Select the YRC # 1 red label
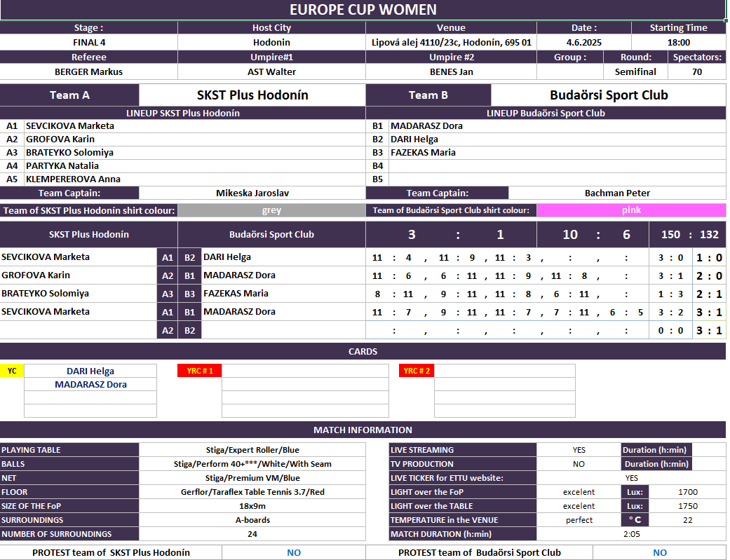The height and width of the screenshot is (560, 730). click(x=200, y=371)
